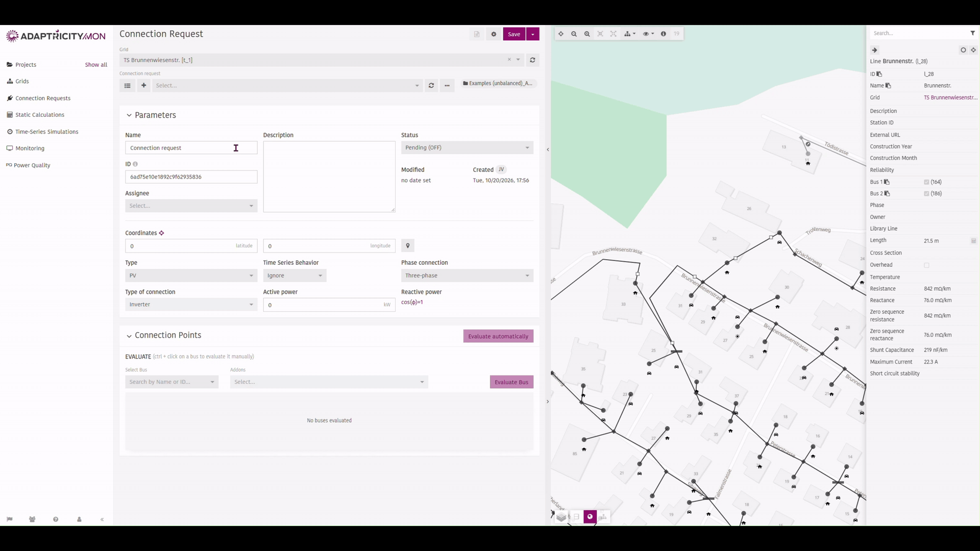Click the arrow button in the line details panel

pyautogui.click(x=874, y=50)
